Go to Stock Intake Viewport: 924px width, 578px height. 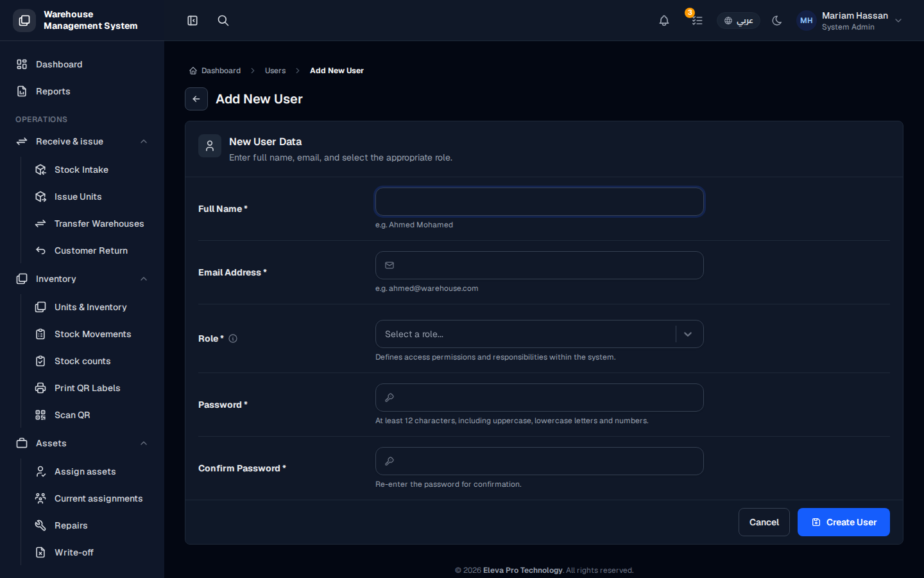92,170
